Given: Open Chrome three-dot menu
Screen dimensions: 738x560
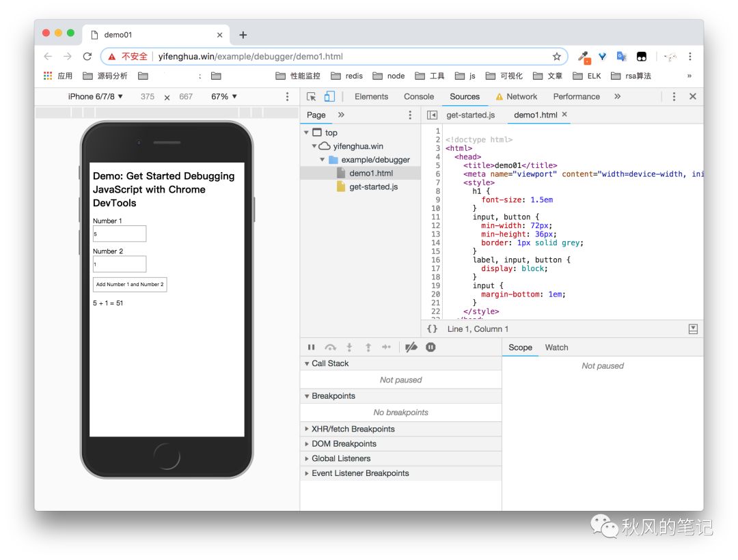Looking at the screenshot, I should 690,57.
